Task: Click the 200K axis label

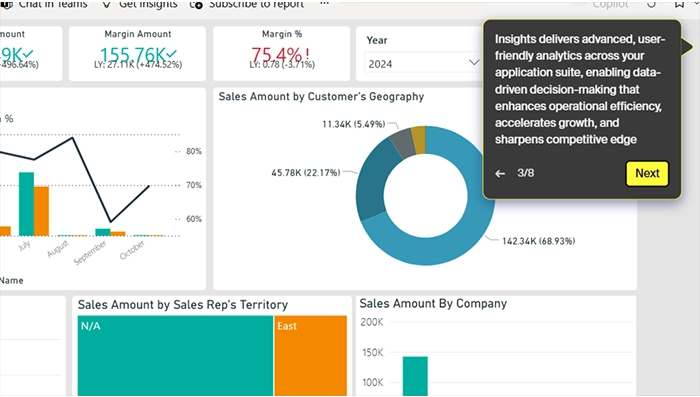Action: point(372,322)
